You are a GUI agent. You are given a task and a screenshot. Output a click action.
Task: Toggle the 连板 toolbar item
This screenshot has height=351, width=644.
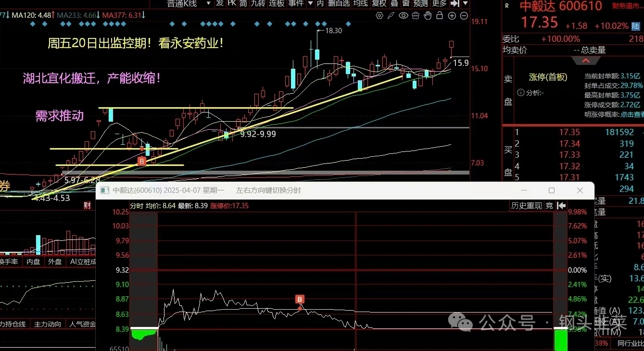click(x=277, y=3)
